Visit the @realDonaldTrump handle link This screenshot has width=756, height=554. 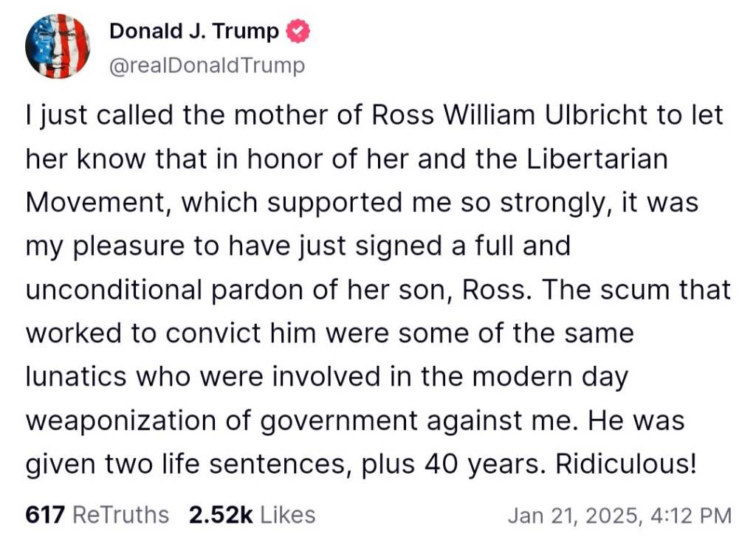pyautogui.click(x=207, y=66)
